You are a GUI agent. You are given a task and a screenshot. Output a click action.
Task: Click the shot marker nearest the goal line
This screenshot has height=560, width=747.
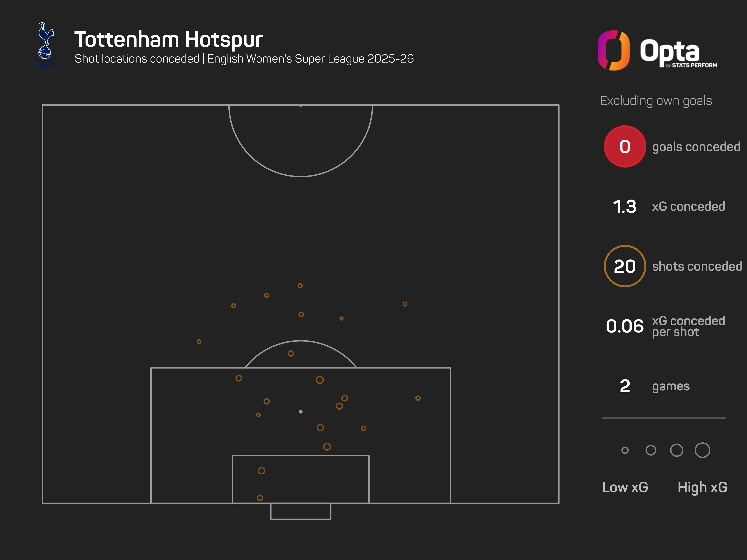260,497
